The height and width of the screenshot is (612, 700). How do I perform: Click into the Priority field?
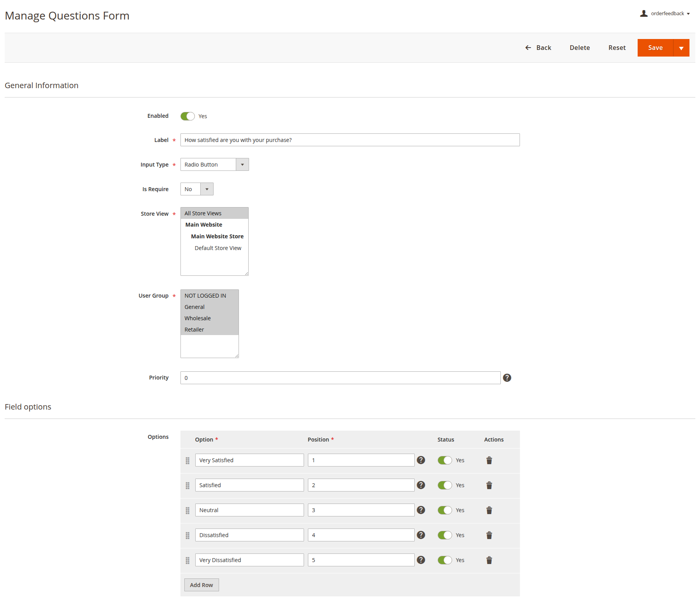(341, 378)
